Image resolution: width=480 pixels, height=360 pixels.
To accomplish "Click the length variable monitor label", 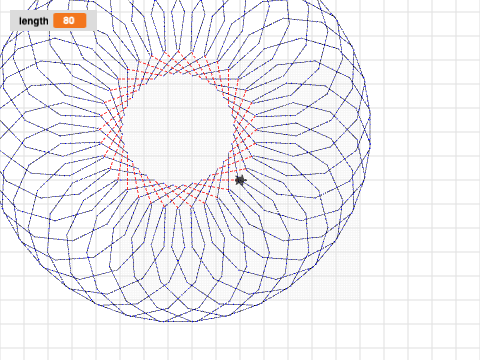I will click(x=34, y=21).
